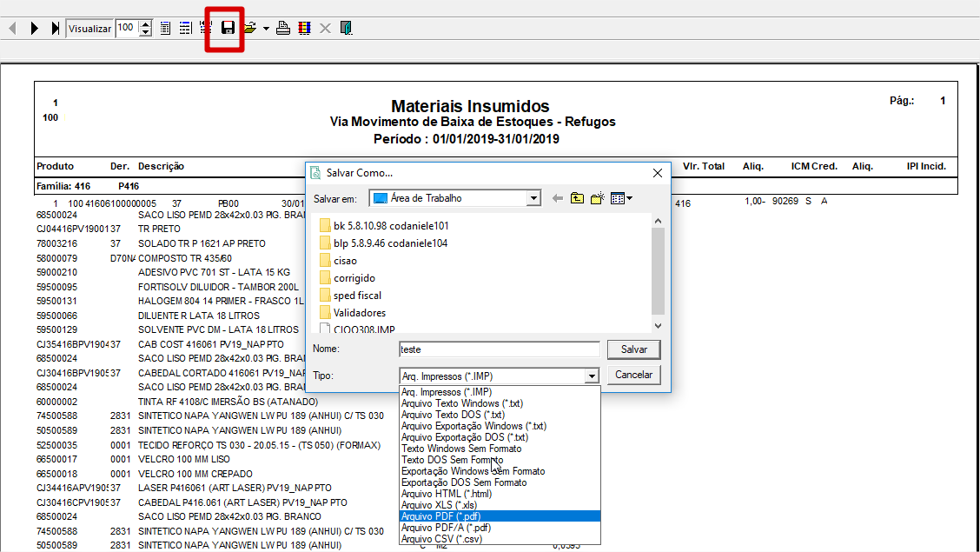Collapse the Tipo file type dropdown arrow
Viewport: 980px width, 552px height.
pyautogui.click(x=592, y=376)
